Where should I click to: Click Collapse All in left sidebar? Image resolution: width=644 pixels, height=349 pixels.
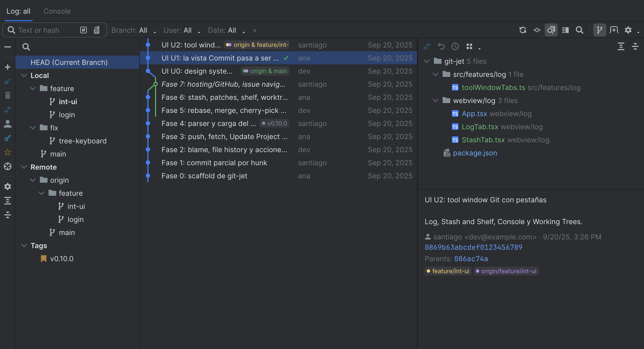coord(8,215)
